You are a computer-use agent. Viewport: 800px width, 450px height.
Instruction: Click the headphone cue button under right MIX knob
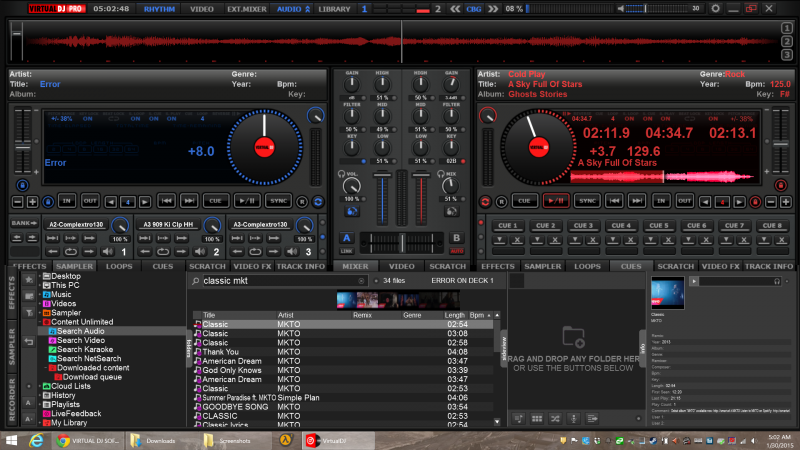pyautogui.click(x=452, y=211)
